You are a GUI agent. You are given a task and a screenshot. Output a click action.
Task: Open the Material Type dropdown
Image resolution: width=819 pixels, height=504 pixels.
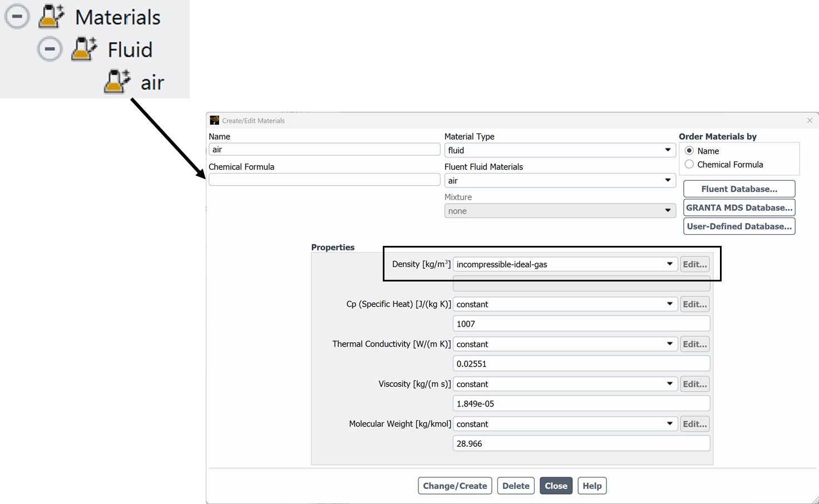pos(560,150)
